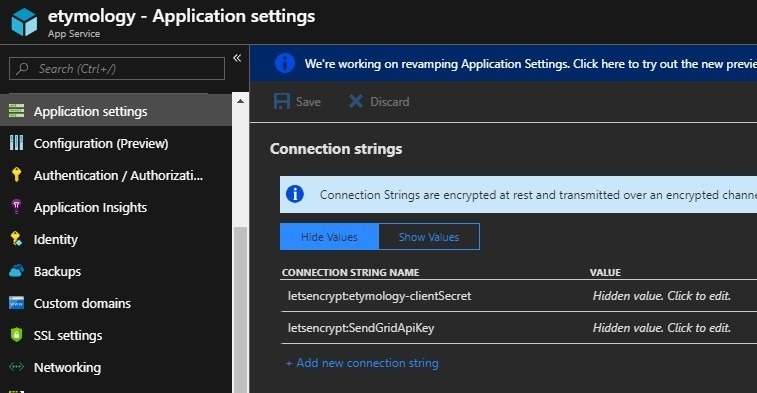757x393 pixels.
Task: Click the Networking arrows icon
Action: 16,367
